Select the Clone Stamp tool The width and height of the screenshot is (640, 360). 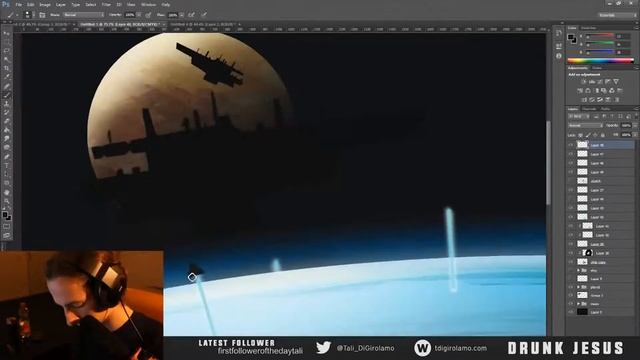click(7, 104)
